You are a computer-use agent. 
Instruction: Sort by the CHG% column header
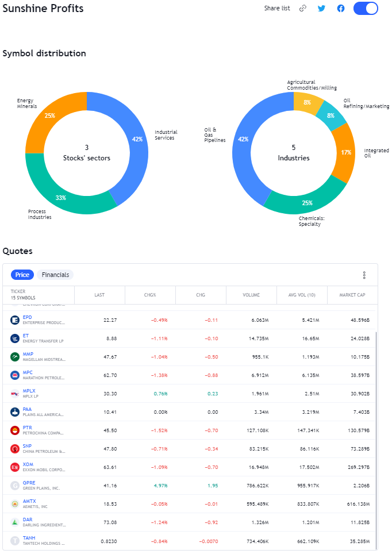pyautogui.click(x=150, y=295)
